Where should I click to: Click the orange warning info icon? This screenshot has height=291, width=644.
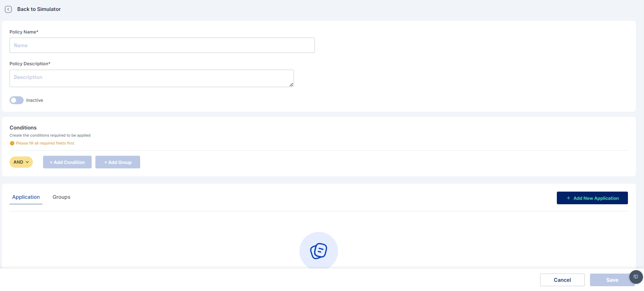(x=12, y=143)
